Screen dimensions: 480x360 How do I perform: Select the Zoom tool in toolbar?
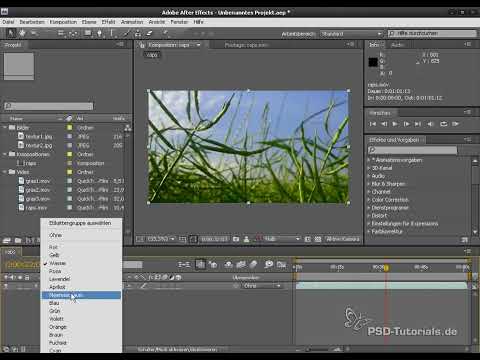point(33,33)
